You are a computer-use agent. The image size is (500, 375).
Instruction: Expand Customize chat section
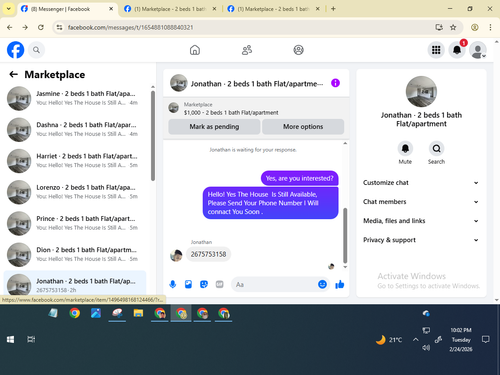(x=421, y=183)
